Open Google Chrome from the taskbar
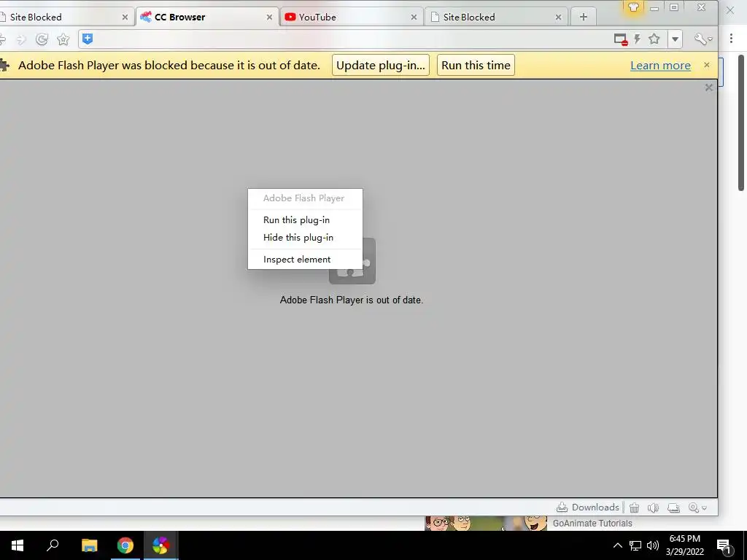 (x=125, y=545)
